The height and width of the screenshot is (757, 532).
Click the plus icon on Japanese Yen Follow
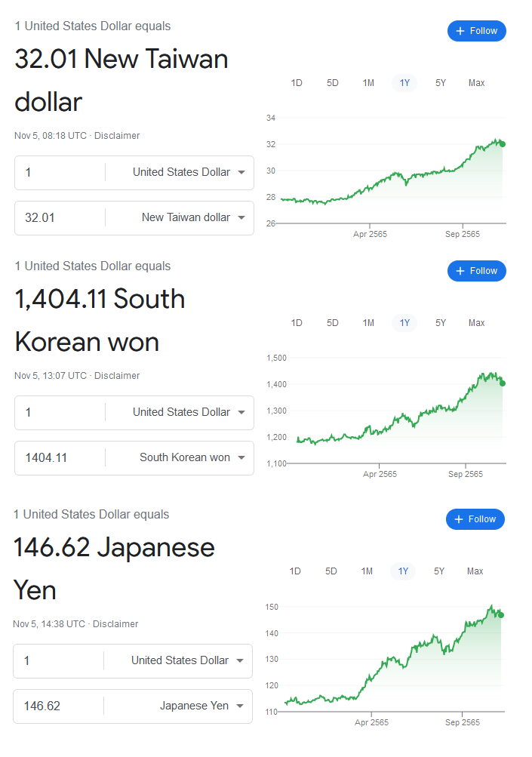(459, 519)
